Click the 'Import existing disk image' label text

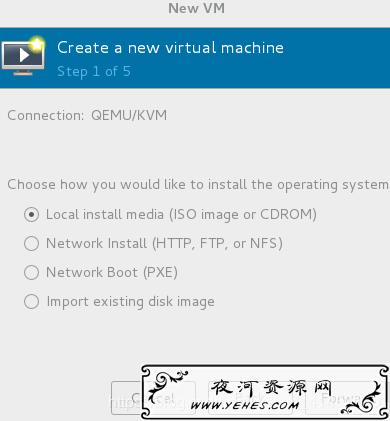[x=130, y=302]
